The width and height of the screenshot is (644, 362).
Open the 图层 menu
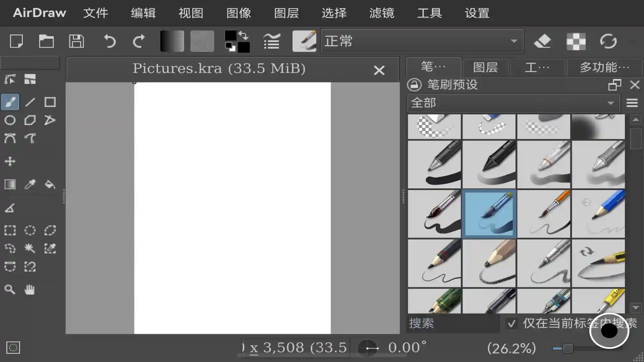coord(286,13)
